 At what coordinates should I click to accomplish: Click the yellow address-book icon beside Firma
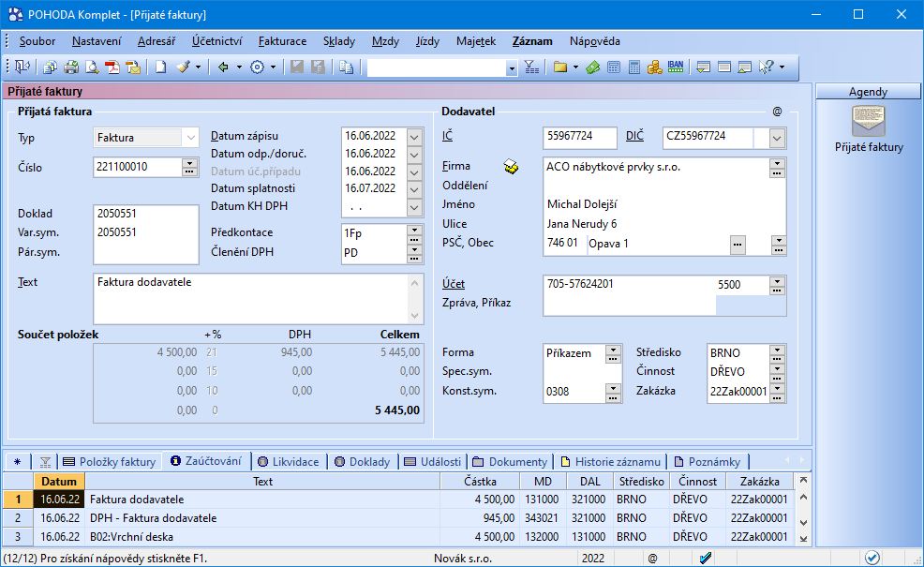(511, 167)
